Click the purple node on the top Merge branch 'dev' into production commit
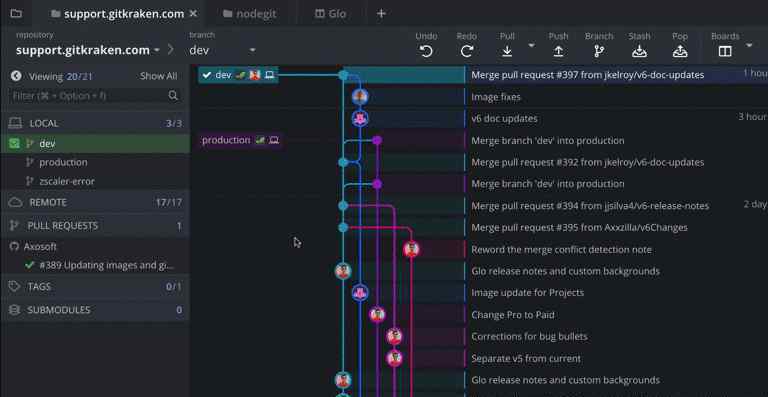 [377, 140]
